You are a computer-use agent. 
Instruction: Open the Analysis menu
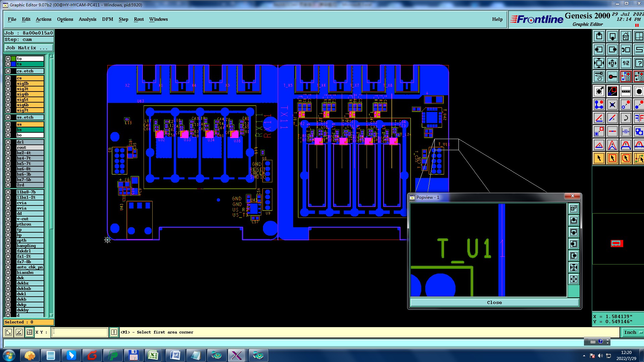coord(87,19)
